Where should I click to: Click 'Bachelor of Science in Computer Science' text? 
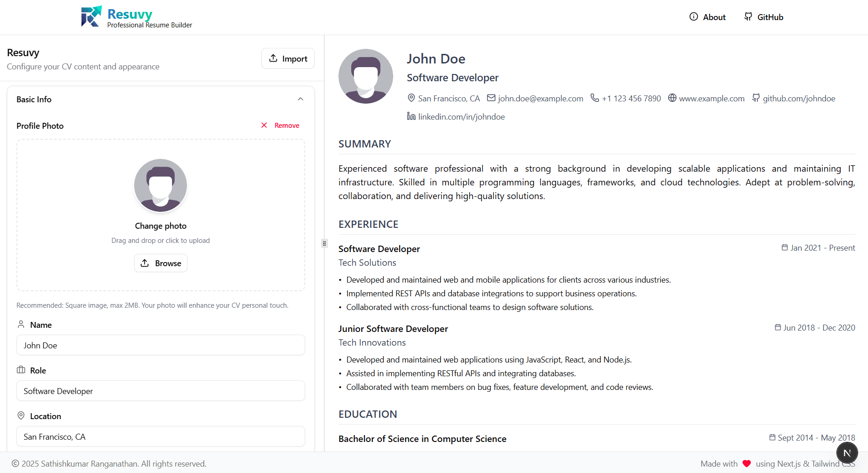[422, 439]
